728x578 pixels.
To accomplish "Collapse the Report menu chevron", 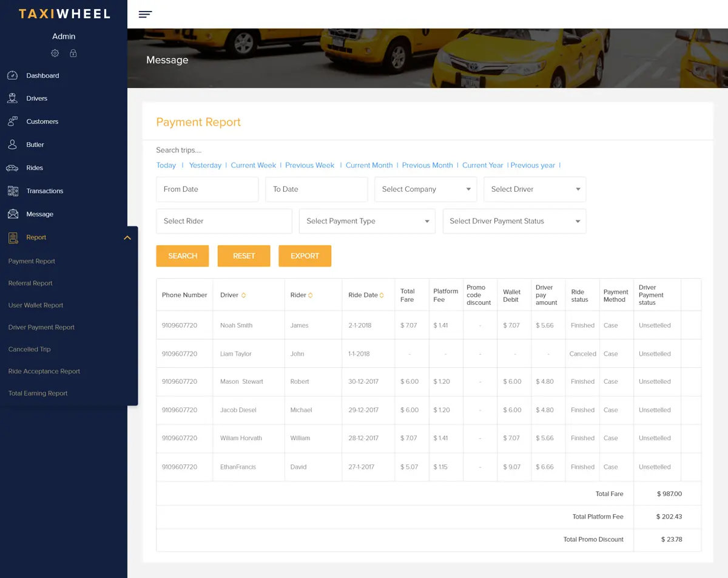I will (x=127, y=237).
